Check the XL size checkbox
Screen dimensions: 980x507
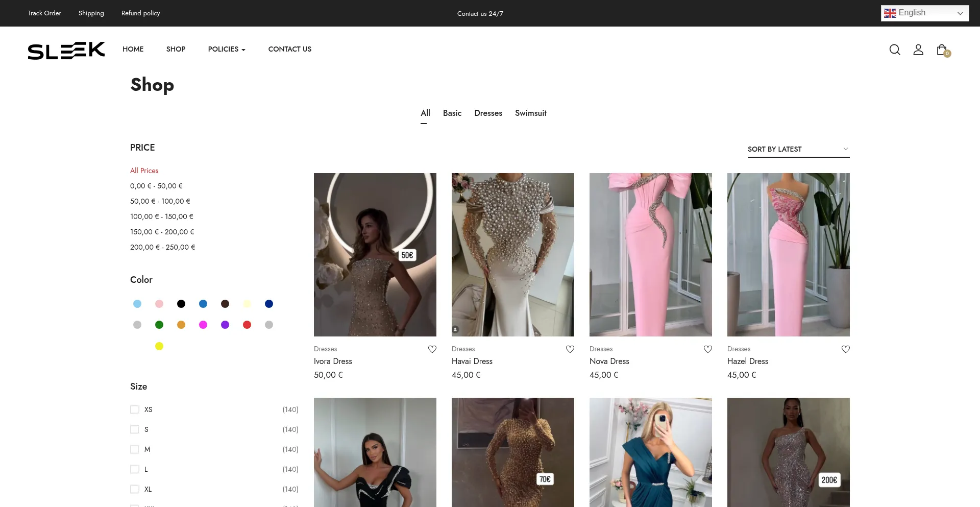[135, 489]
